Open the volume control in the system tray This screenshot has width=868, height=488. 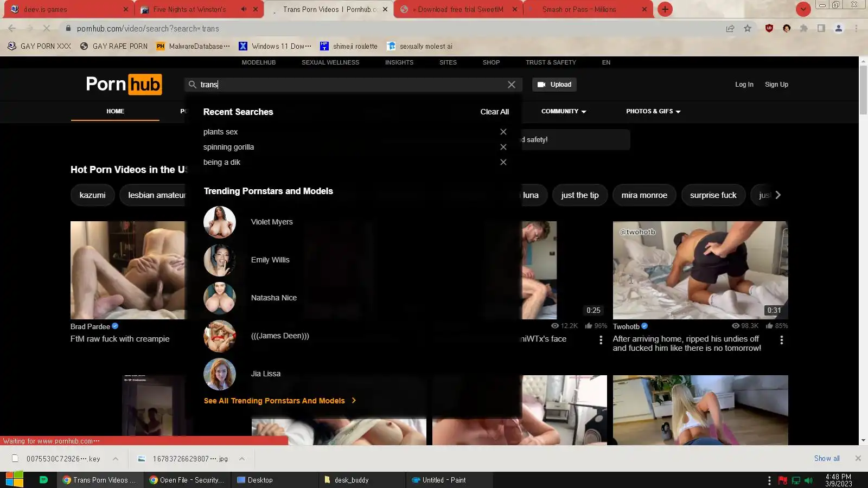click(x=809, y=480)
